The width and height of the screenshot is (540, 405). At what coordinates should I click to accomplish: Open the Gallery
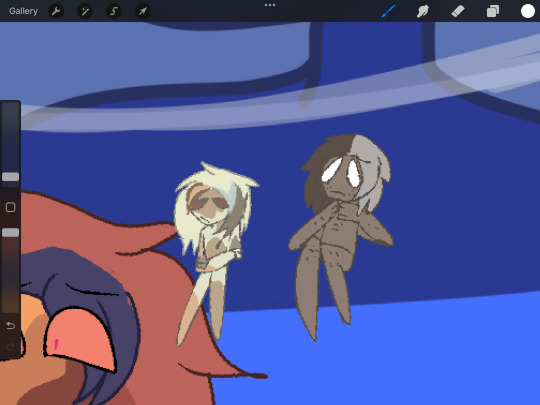coord(23,11)
